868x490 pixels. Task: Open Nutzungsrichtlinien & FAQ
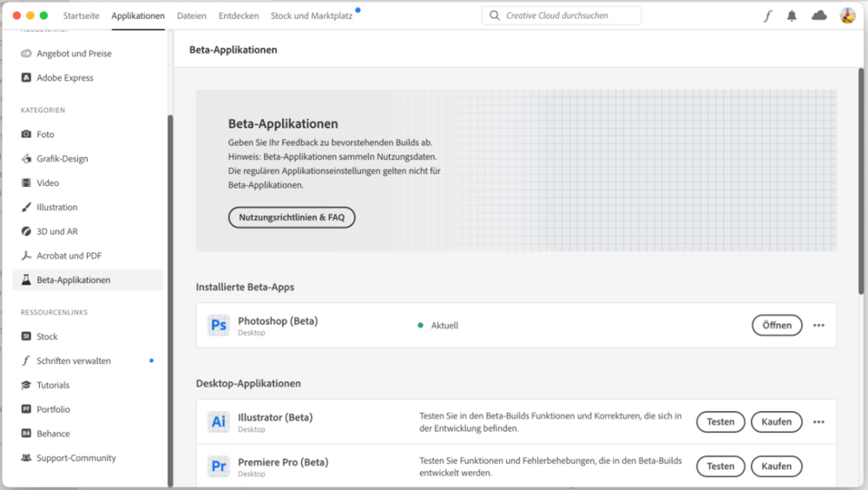tap(292, 217)
